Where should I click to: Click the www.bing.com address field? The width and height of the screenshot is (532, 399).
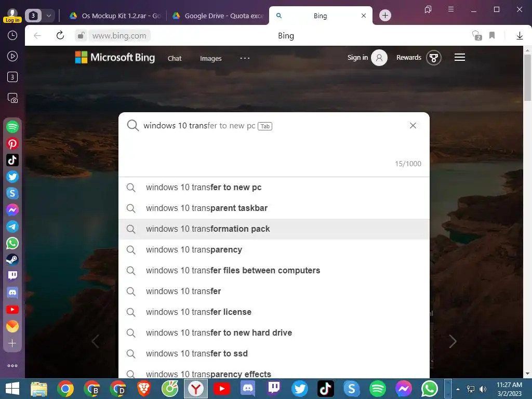tap(119, 36)
